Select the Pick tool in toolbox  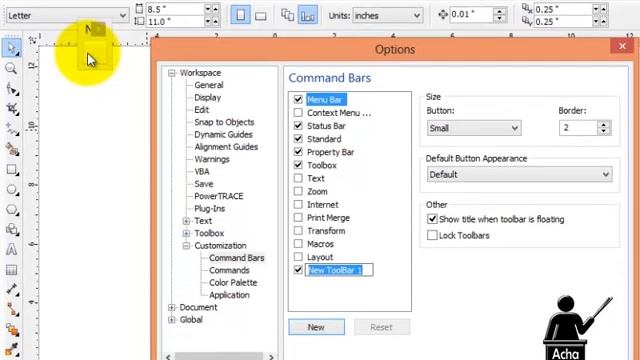click(11, 49)
